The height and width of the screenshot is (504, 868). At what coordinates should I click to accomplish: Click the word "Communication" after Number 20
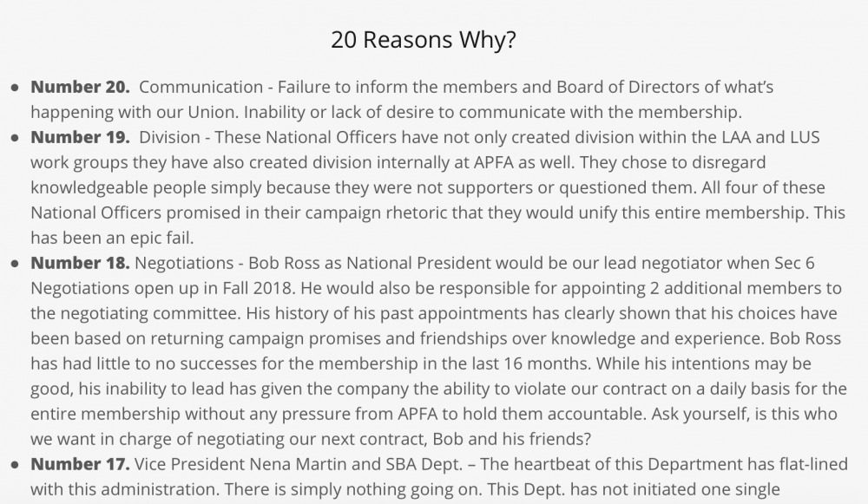pos(201,88)
